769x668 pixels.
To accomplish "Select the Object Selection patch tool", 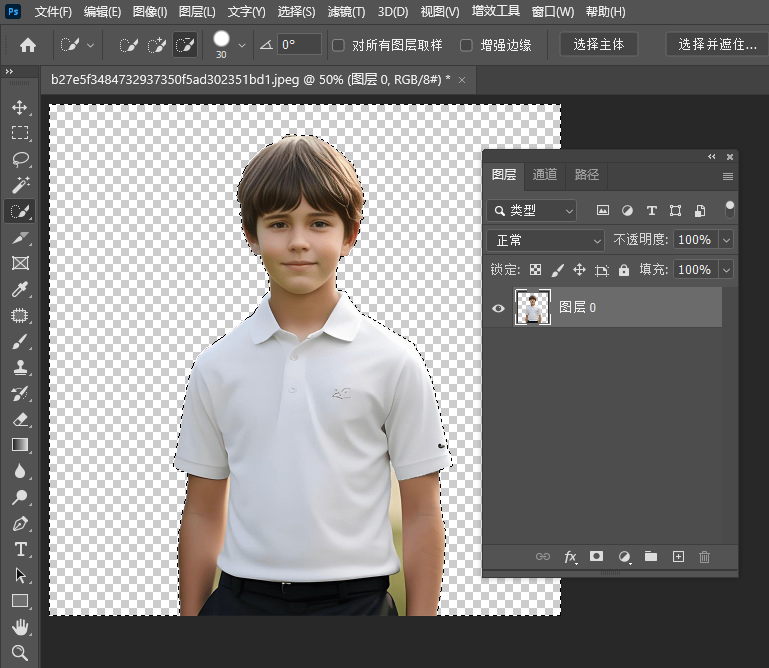I will (20, 315).
